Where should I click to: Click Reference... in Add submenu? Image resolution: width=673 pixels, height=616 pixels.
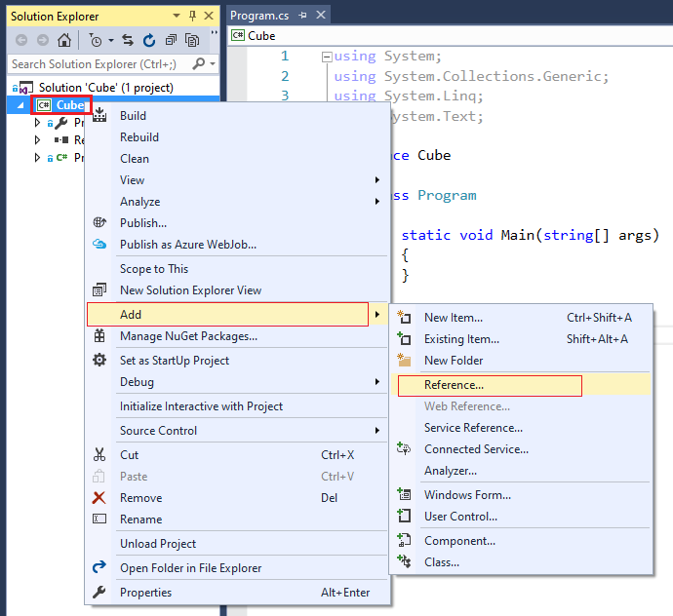click(x=521, y=385)
